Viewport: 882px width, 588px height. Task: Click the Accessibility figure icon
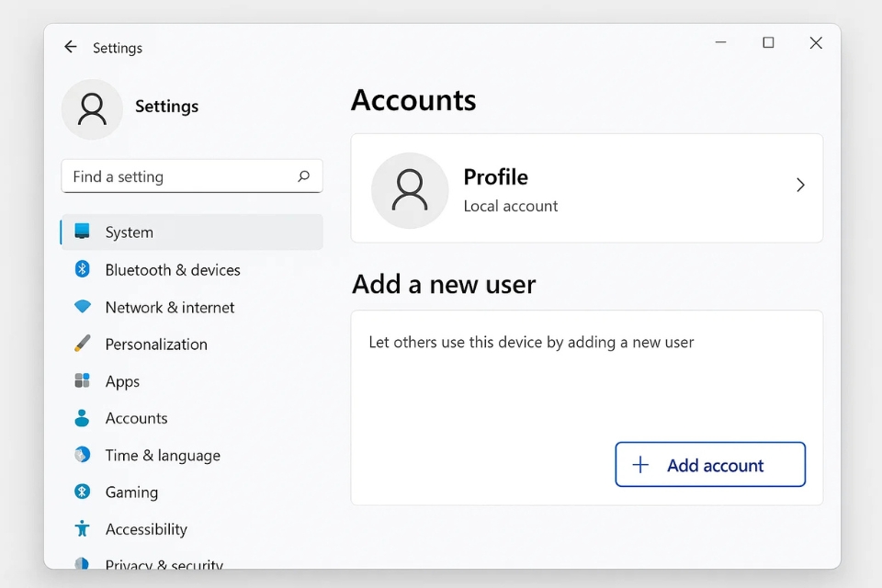[83, 528]
